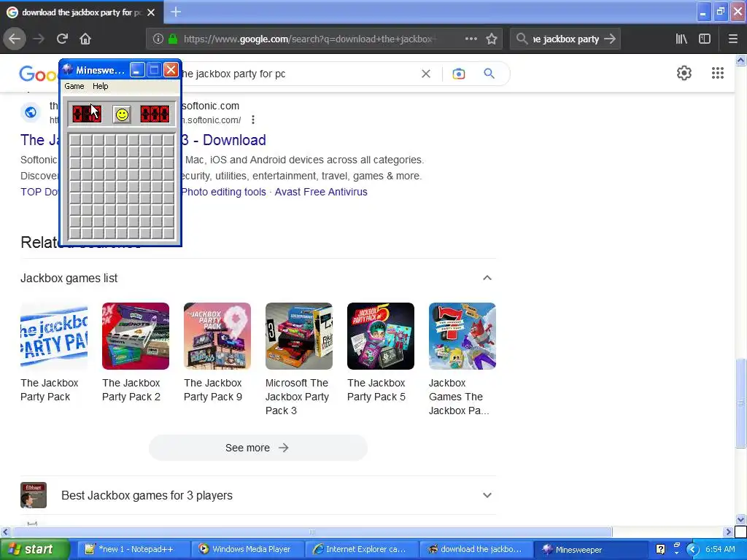Open the Softonic result options dots
The image size is (747, 560).
pos(253,120)
